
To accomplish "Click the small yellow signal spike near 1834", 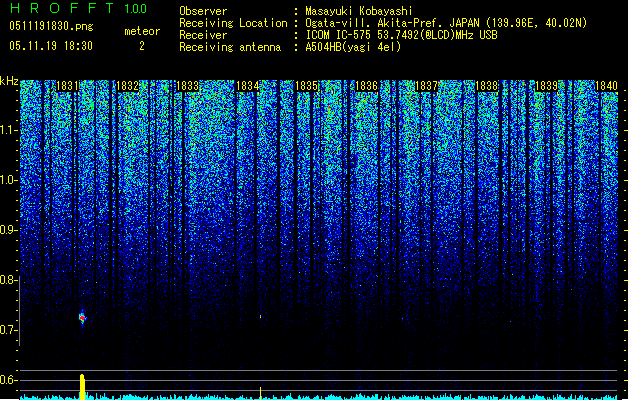I will tap(260, 393).
